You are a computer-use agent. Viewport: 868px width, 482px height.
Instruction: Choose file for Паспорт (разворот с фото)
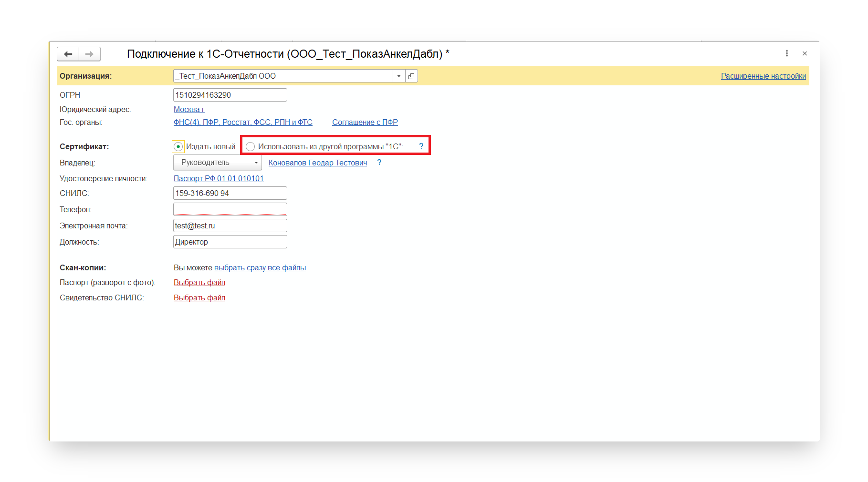click(x=199, y=283)
